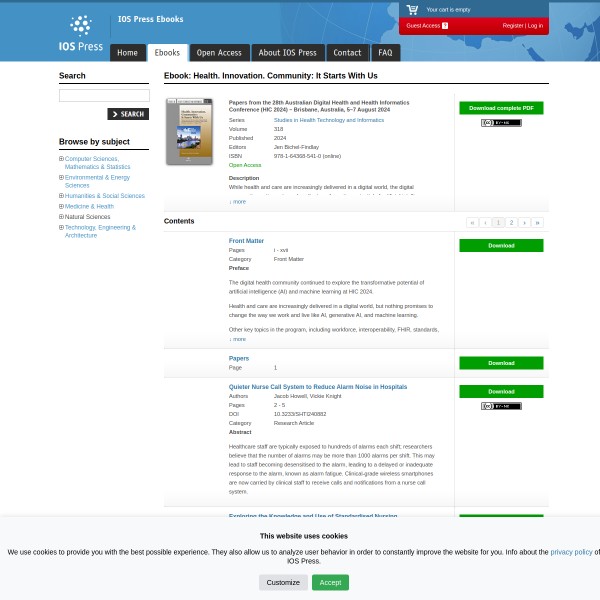This screenshot has width=600, height=600.
Task: Open the shopping cart icon
Action: point(412,9)
